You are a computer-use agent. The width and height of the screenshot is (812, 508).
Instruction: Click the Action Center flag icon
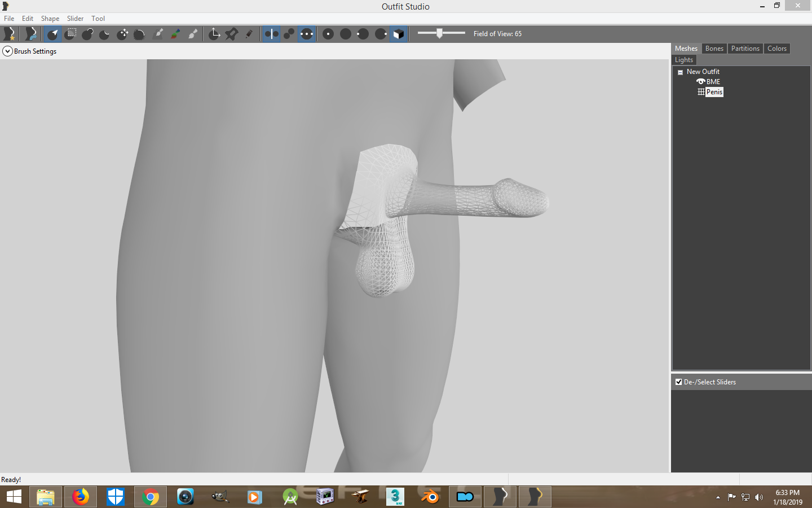coord(731,497)
